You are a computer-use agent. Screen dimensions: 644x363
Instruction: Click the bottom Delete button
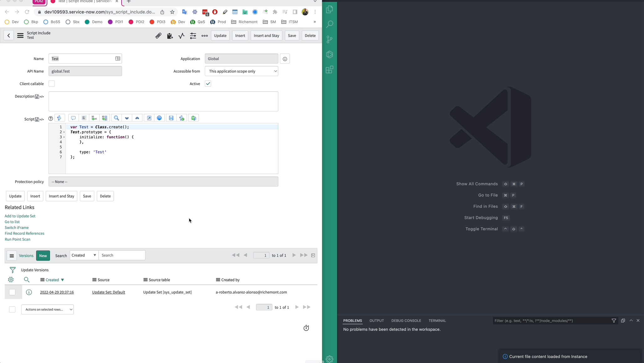click(105, 196)
